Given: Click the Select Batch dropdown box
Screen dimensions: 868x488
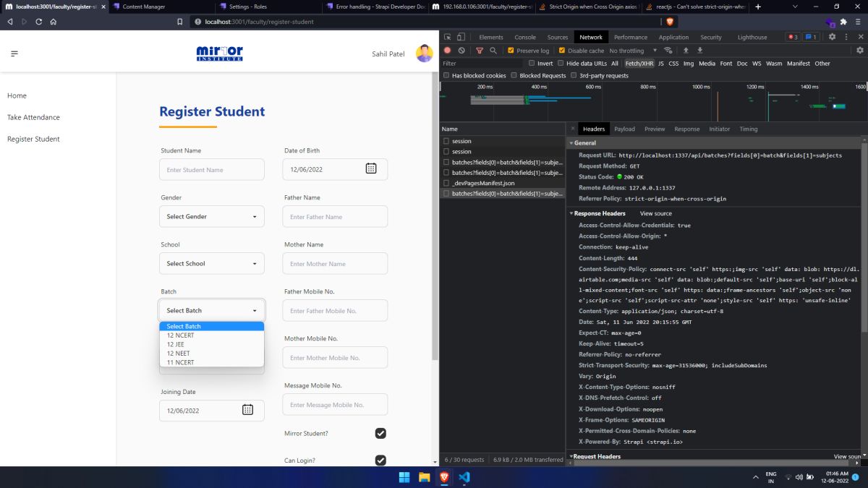Looking at the screenshot, I should (x=212, y=310).
